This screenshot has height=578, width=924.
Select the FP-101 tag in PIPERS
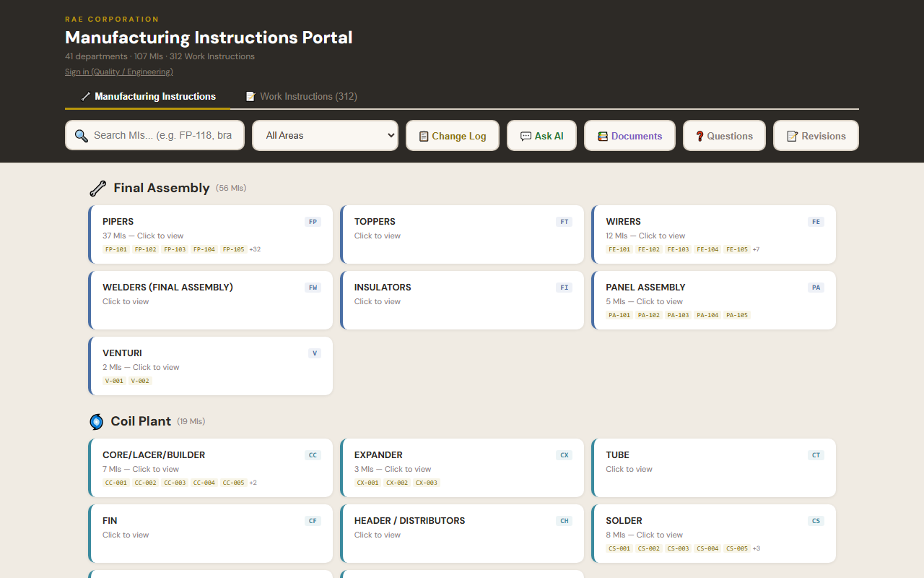coord(116,249)
